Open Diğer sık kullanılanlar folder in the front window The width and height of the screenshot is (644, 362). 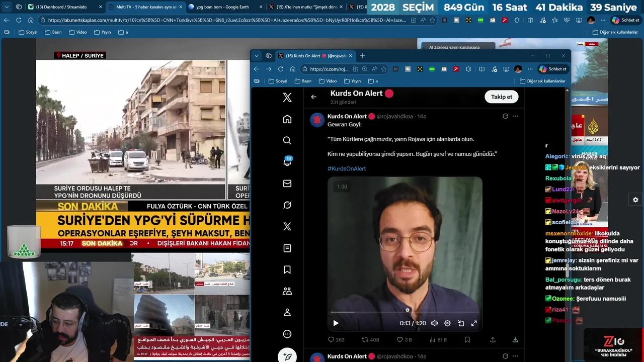point(542,81)
